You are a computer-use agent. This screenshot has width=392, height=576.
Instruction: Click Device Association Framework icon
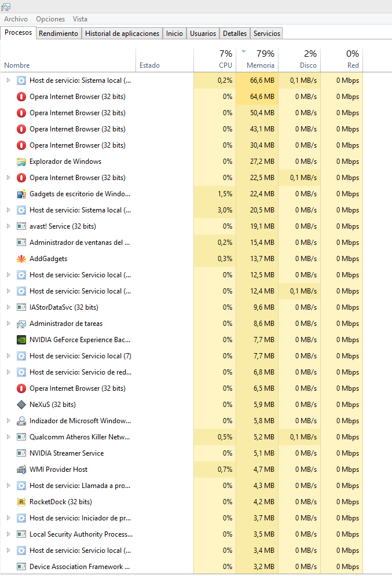click(x=21, y=567)
